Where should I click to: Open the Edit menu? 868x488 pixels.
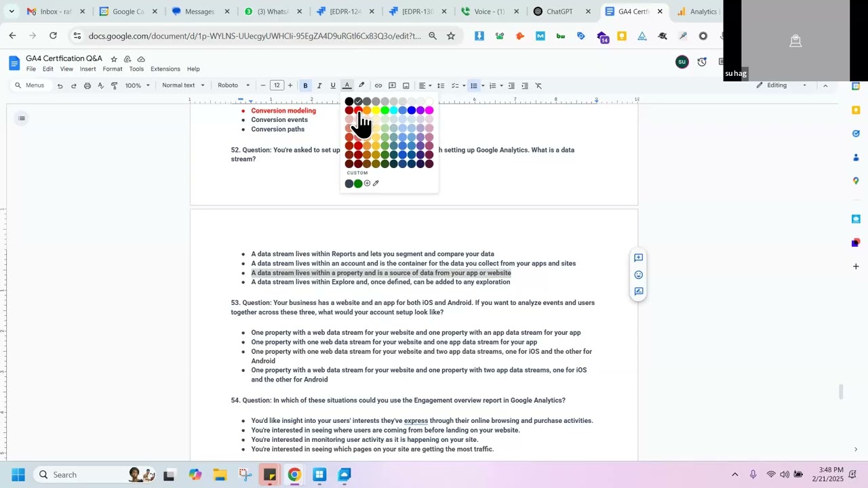tap(48, 69)
